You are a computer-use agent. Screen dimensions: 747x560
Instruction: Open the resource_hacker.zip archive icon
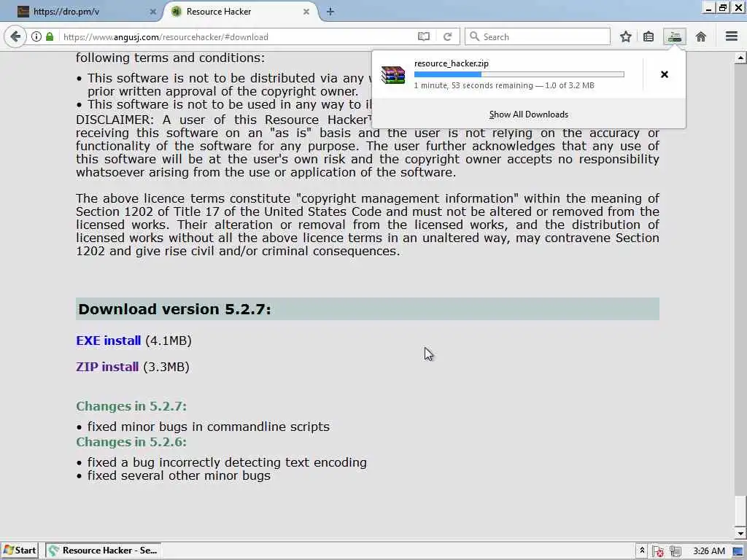pos(393,75)
